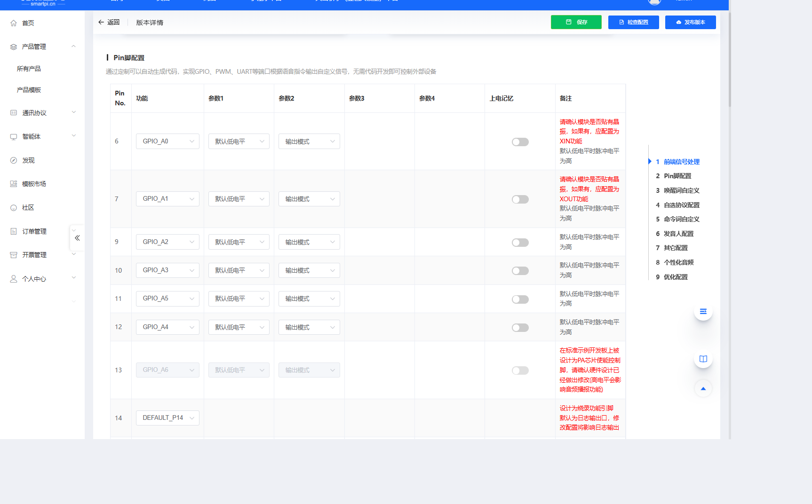
Task: Jump to 唤醒词自定义 in the section navigation
Action: click(x=681, y=190)
